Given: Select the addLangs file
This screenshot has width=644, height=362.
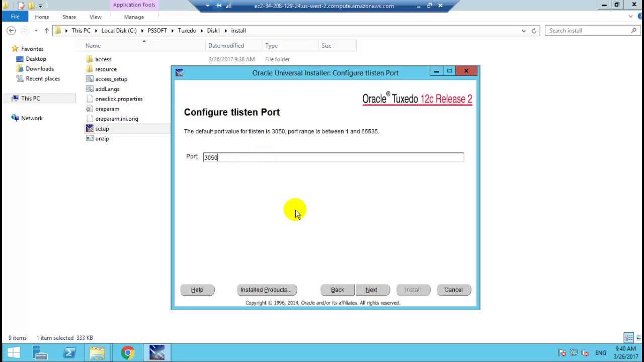Looking at the screenshot, I should pyautogui.click(x=107, y=89).
